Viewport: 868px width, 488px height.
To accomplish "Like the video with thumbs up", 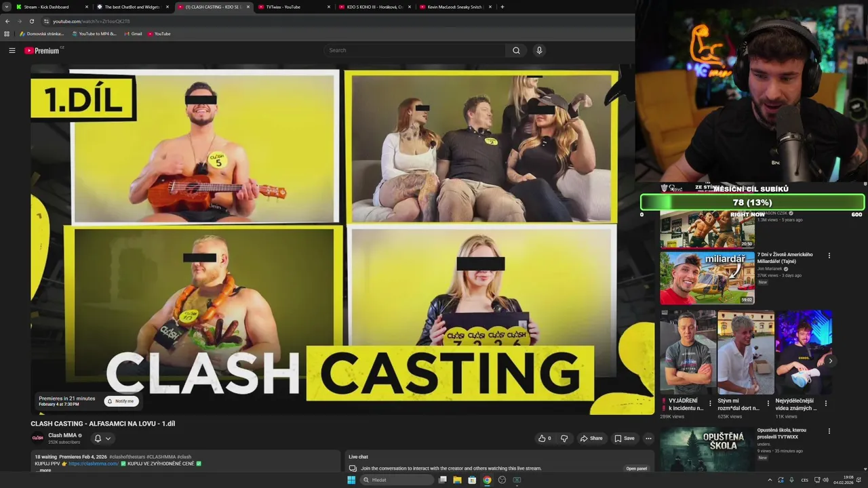I will [545, 439].
